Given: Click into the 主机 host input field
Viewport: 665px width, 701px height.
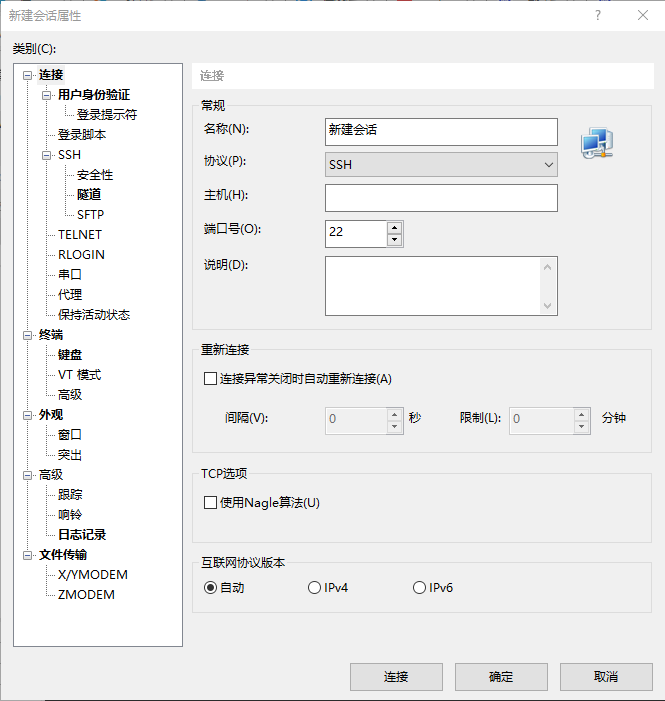Looking at the screenshot, I should click(441, 198).
